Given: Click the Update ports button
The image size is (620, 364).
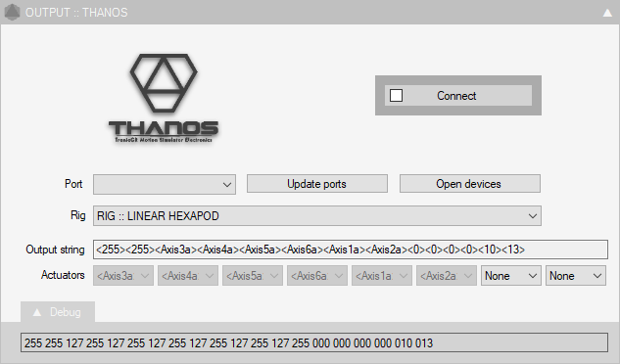Looking at the screenshot, I should pyautogui.click(x=317, y=184).
